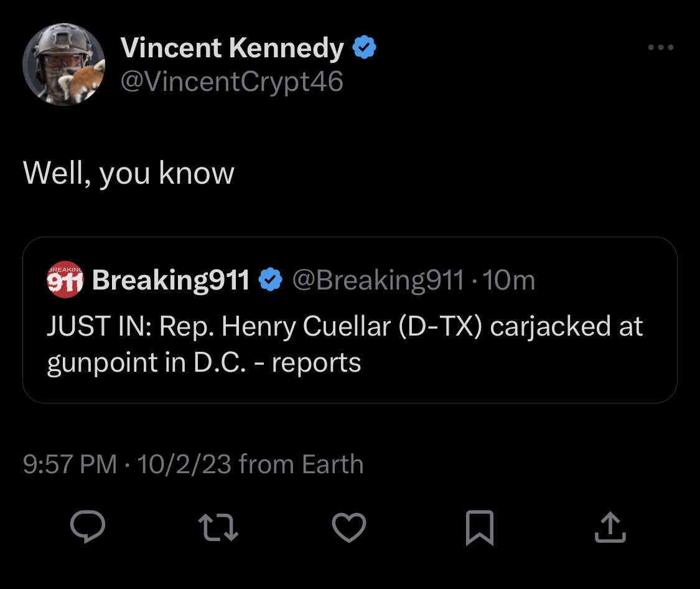The image size is (700, 589).
Task: Reply to Vincent Kennedy's tweet
Action: pyautogui.click(x=87, y=527)
